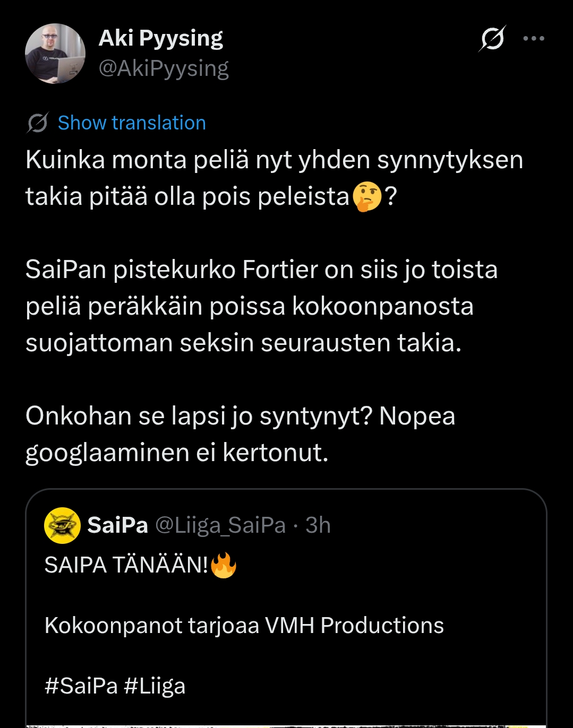Tap the "Onkohan se lapsi" paragraph
The height and width of the screenshot is (728, 573).
pyautogui.click(x=240, y=434)
